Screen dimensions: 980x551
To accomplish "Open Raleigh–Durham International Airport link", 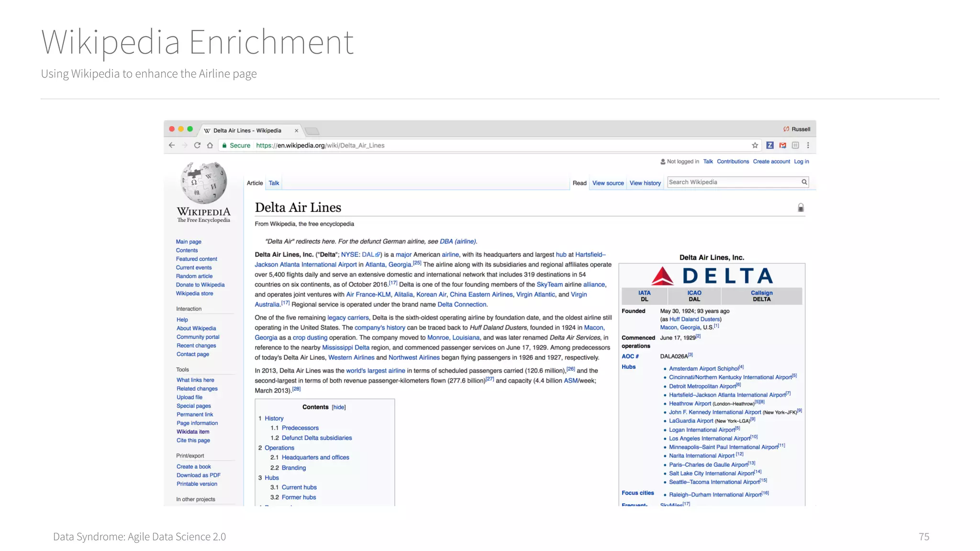I will click(x=715, y=495).
